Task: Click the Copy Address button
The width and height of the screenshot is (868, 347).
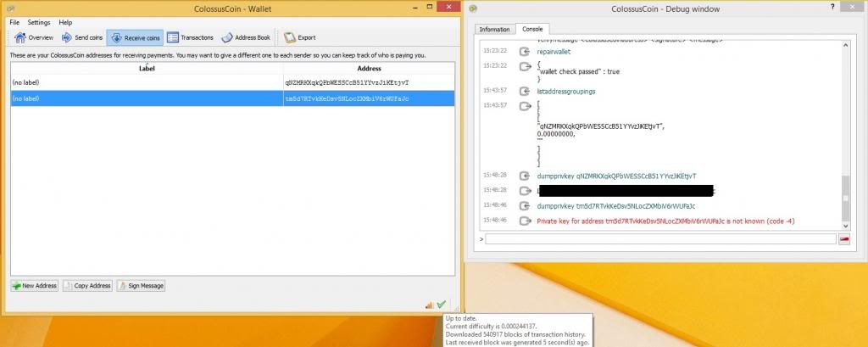Action: click(x=87, y=285)
